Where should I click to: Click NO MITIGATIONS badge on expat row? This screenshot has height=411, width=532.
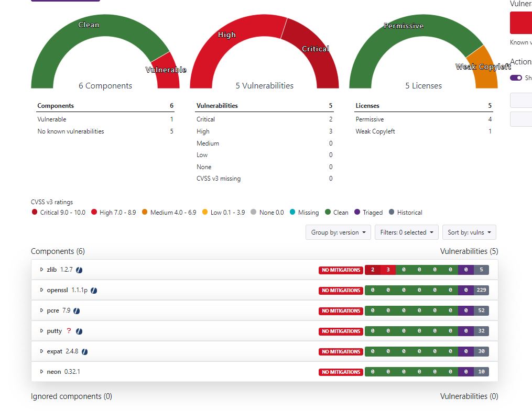(x=341, y=352)
